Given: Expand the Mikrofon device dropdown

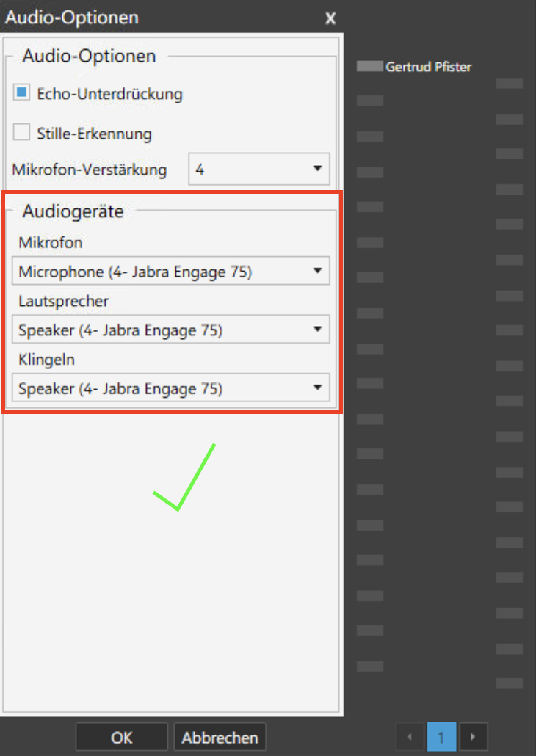Looking at the screenshot, I should [170, 272].
